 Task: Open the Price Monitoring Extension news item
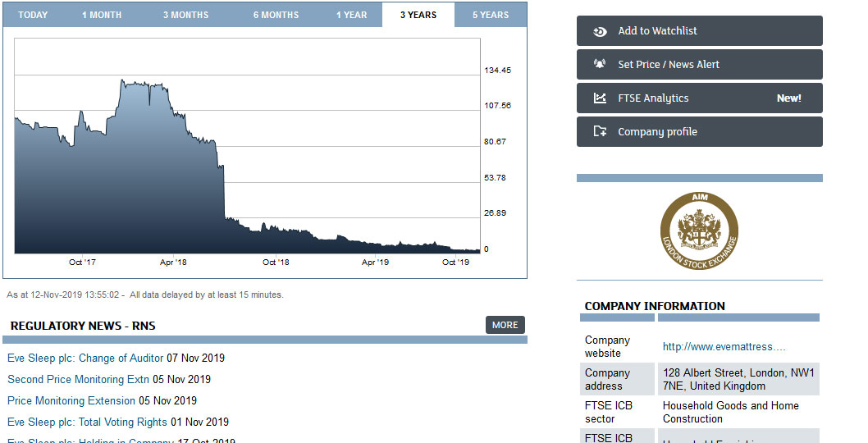click(x=71, y=400)
